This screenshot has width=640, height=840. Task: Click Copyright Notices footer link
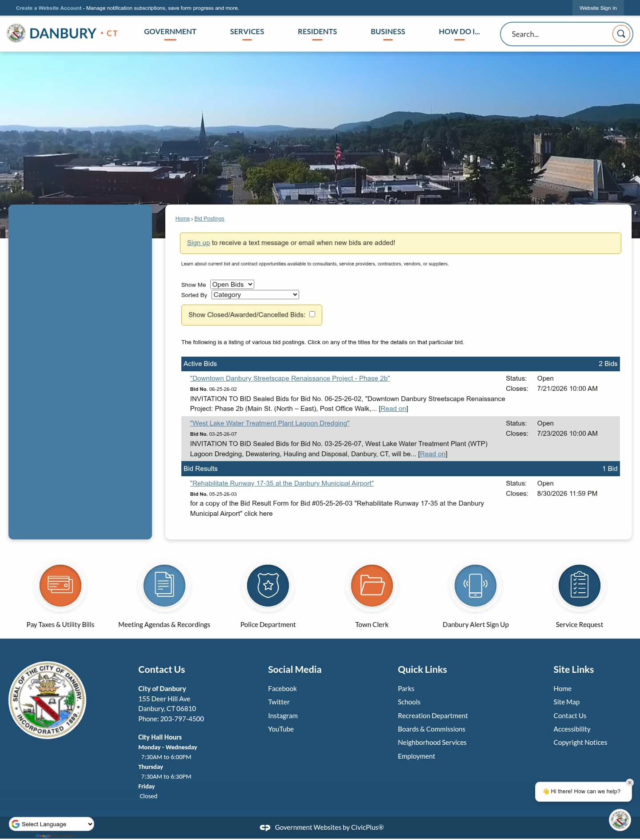tap(580, 742)
